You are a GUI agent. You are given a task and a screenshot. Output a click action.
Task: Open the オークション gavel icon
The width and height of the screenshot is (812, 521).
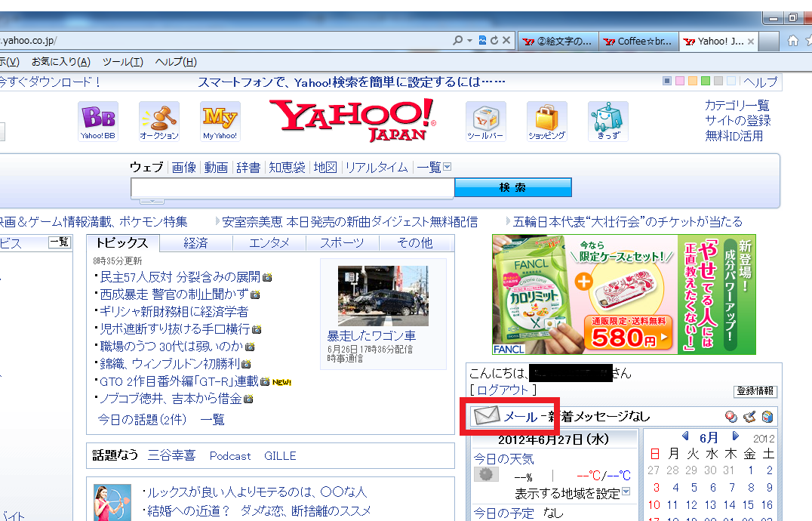pos(159,121)
